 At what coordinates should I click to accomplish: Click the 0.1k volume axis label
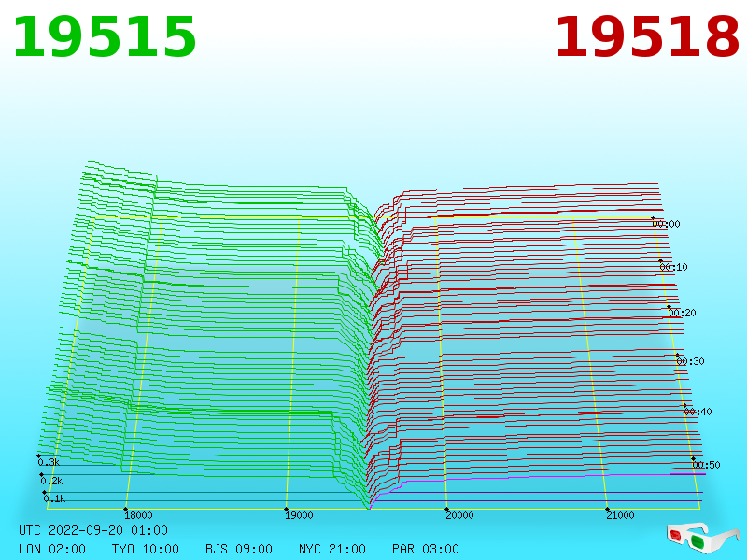pyautogui.click(x=54, y=498)
